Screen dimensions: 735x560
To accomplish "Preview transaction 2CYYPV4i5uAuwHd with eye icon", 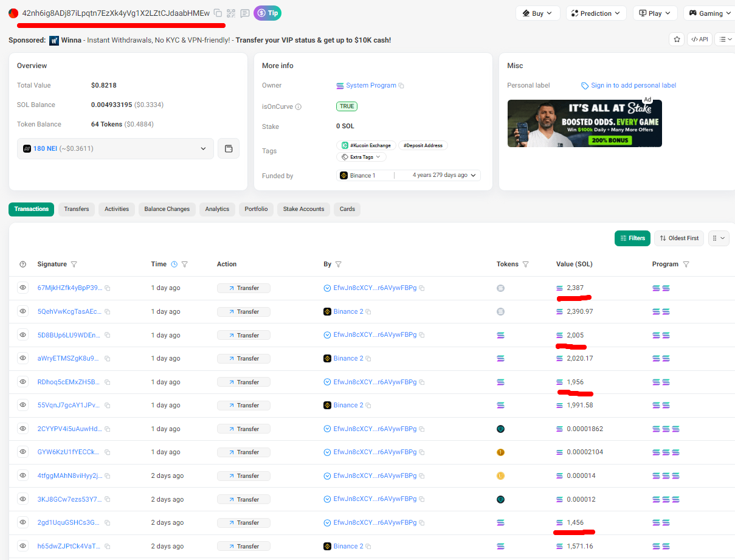I will (x=23, y=429).
